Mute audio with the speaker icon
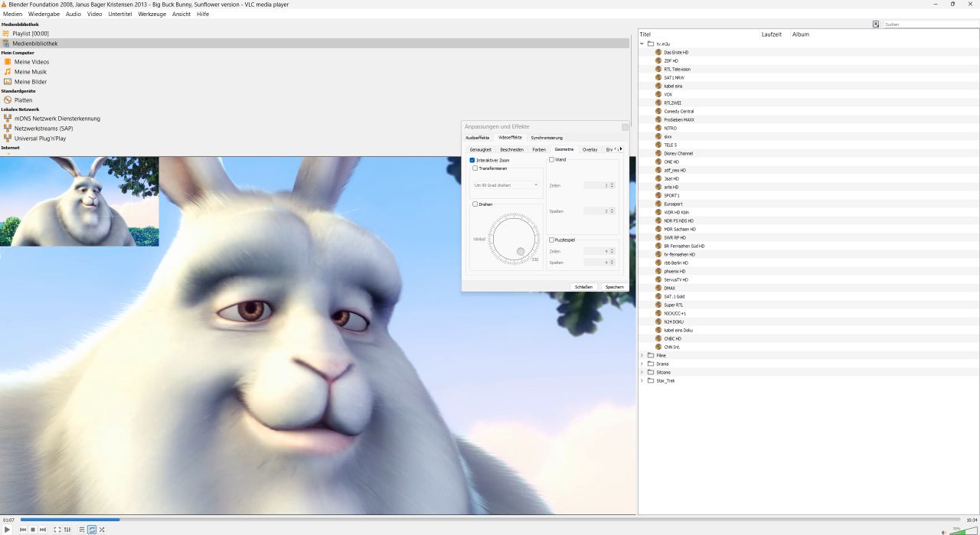 tap(944, 531)
